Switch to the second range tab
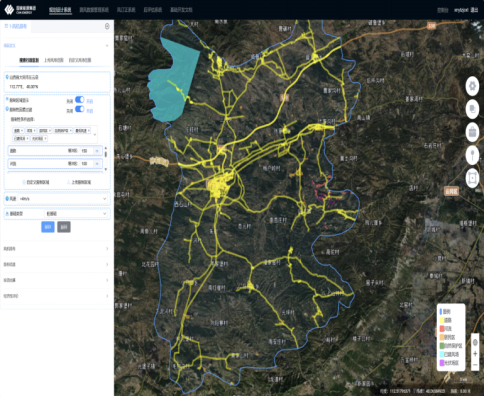The width and height of the screenshot is (484, 396). [54, 60]
